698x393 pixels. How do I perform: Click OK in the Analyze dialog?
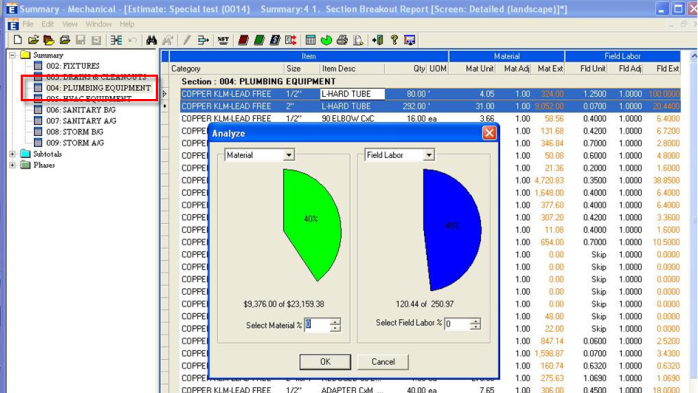pos(325,362)
